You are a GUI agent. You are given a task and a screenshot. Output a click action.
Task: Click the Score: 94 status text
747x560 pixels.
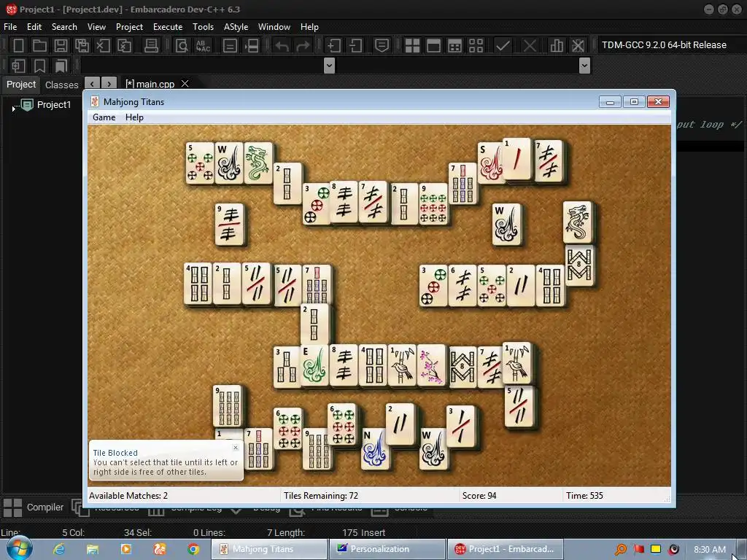(479, 496)
